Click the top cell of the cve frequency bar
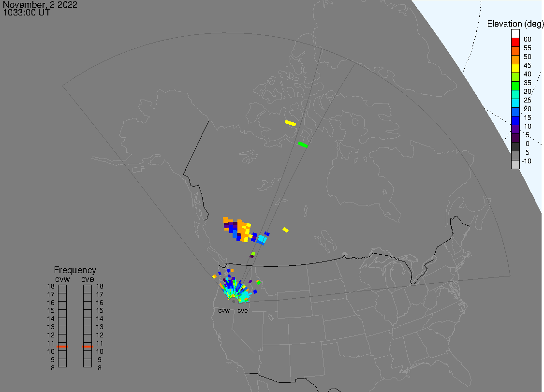 click(x=88, y=289)
